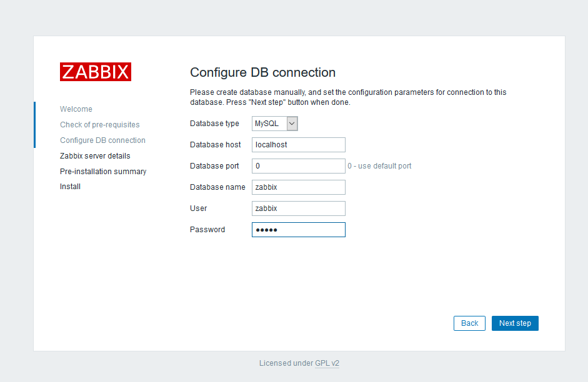Viewport: 588px width, 382px height.
Task: Click into the Database port field
Action: [x=298, y=166]
